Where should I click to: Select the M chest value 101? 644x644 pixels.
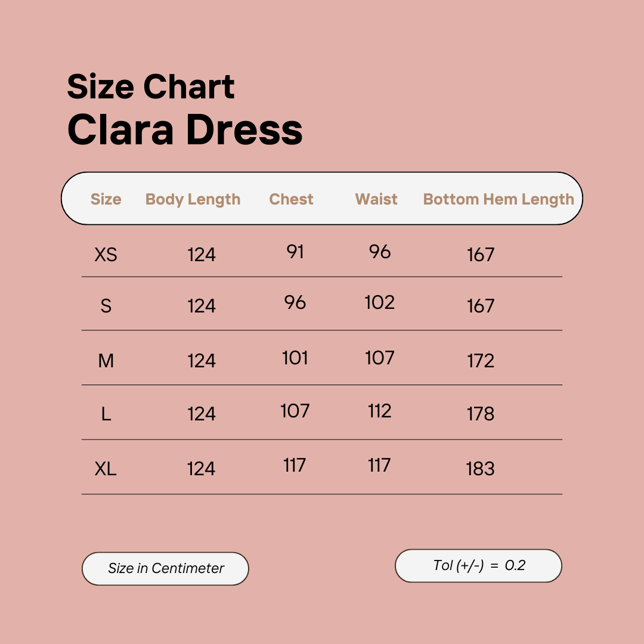(295, 358)
